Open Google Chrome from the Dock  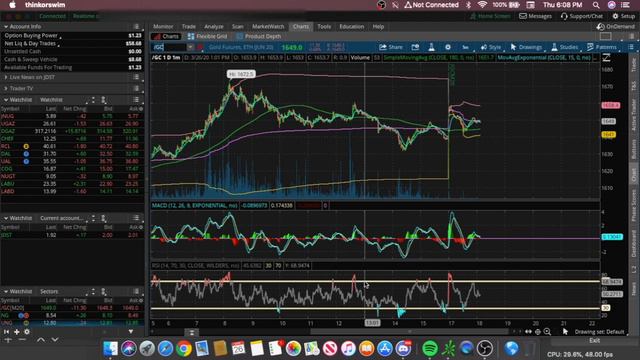(x=184, y=348)
